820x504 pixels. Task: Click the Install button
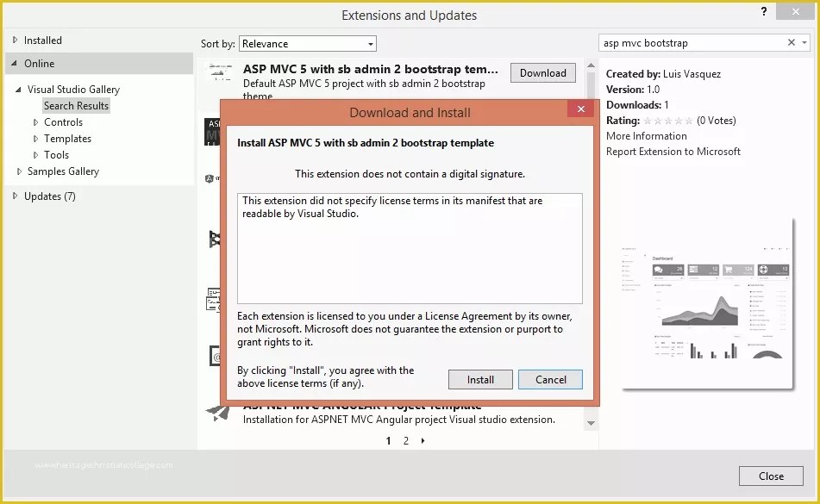[480, 379]
